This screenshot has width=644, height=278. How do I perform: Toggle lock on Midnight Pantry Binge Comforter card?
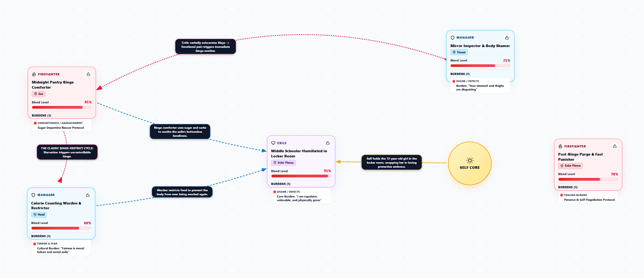click(x=88, y=74)
